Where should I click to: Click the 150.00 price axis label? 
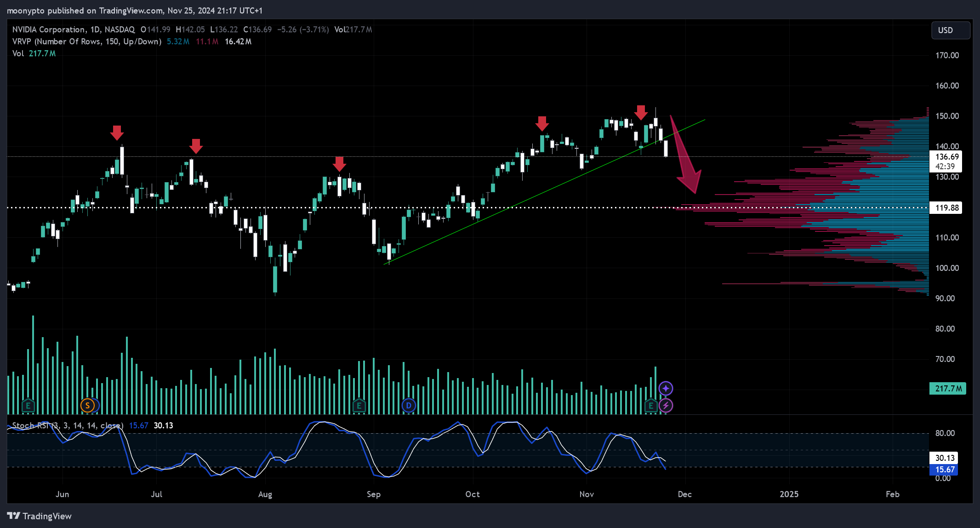point(947,116)
